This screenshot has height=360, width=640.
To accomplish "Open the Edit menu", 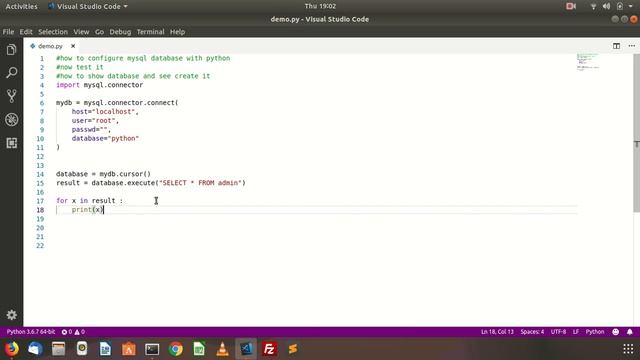I will coord(26,32).
